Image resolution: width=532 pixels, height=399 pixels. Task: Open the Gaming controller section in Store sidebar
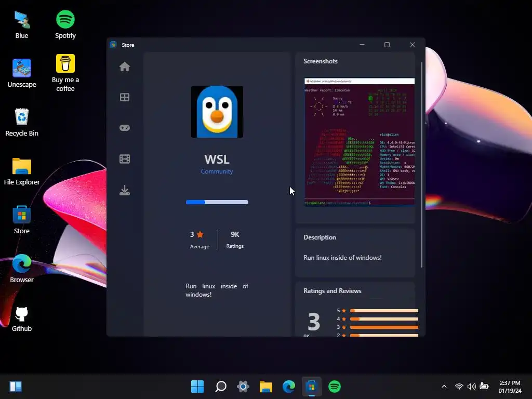pos(125,128)
